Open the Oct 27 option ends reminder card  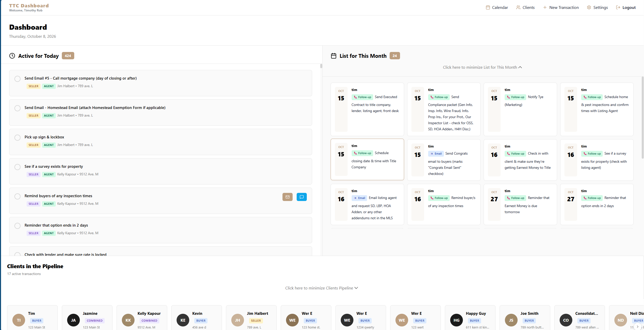tap(597, 204)
